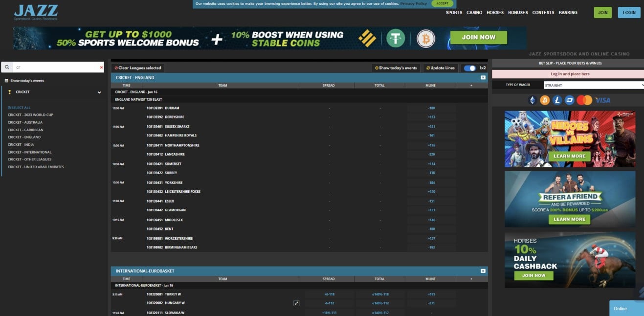Click the trophy icon beside CRICKET
Screen dimensions: 644x316
(9, 92)
